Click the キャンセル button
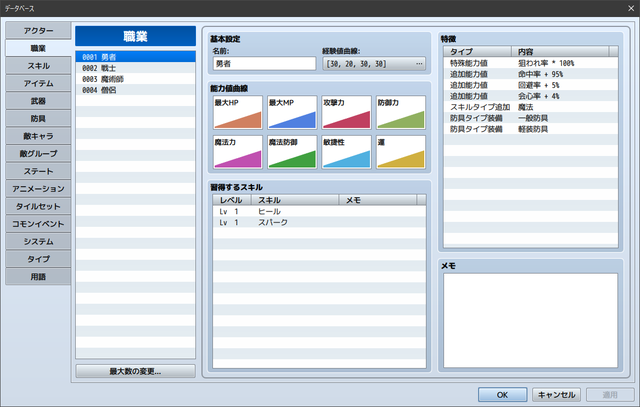The image size is (640, 407). point(556,394)
